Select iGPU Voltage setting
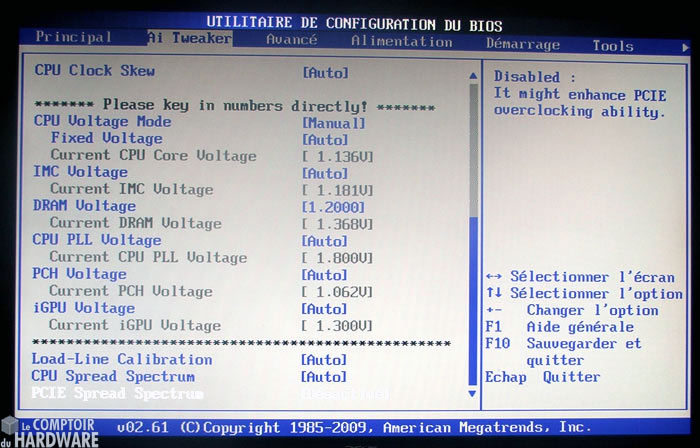The image size is (700, 448). tap(83, 308)
